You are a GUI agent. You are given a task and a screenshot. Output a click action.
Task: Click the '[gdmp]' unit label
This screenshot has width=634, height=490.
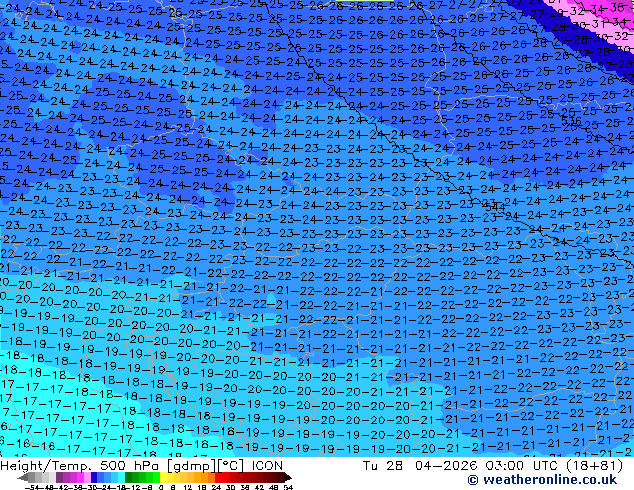(192, 466)
